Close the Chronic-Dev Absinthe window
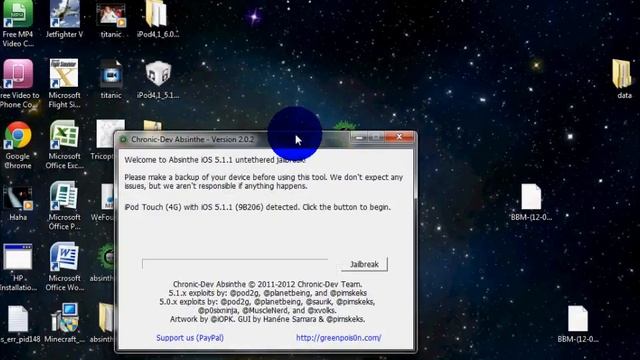This screenshot has width=640, height=360. click(399, 138)
